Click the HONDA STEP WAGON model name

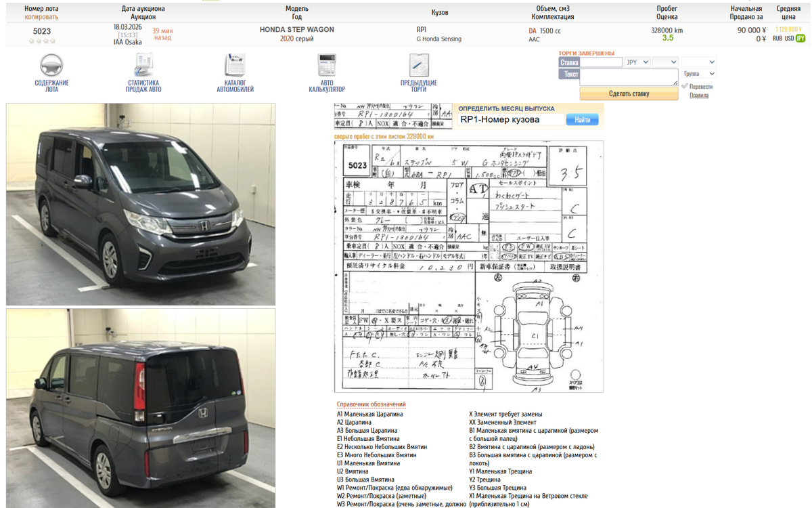click(297, 30)
